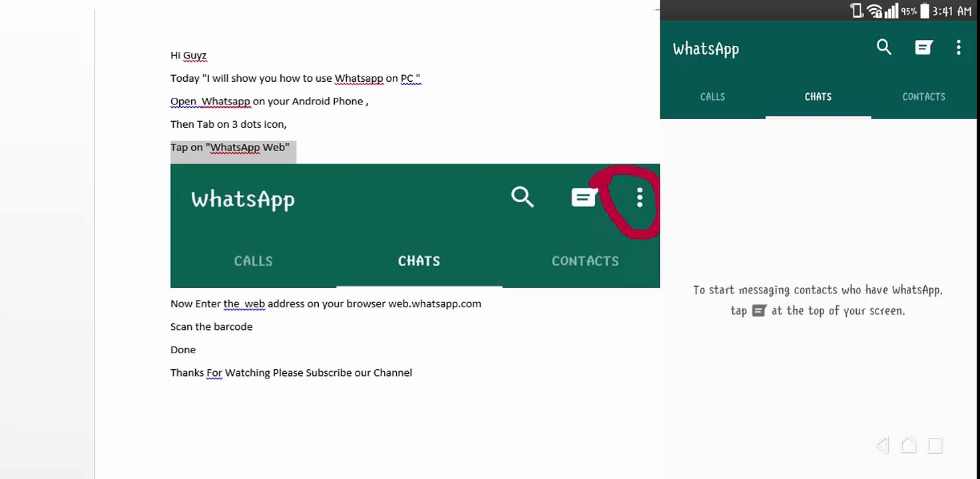Click the "To start messaging contacts" hint text
Image resolution: width=980 pixels, height=479 pixels.
(818, 300)
